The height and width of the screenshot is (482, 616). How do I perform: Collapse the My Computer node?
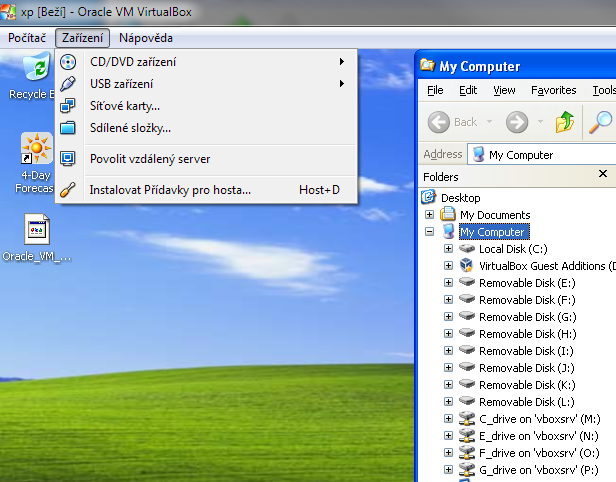(x=429, y=232)
